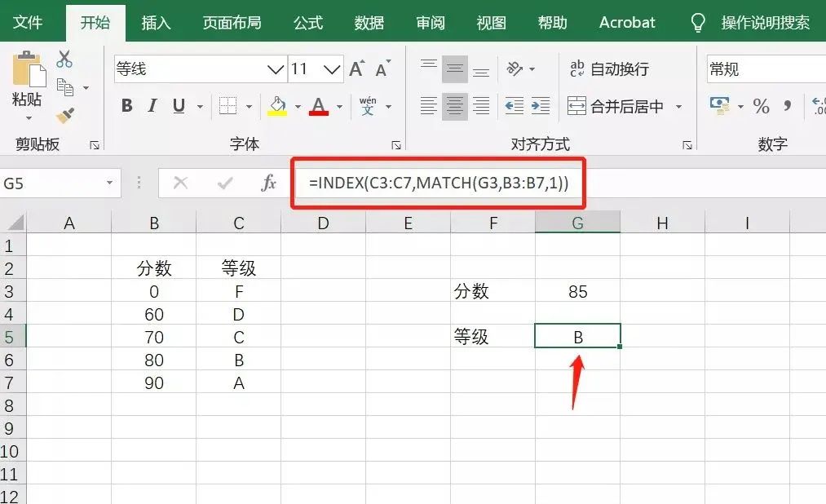Viewport: 826px width, 504px height.
Task: Switch to the 插入 ribbon tab
Action: [156, 23]
